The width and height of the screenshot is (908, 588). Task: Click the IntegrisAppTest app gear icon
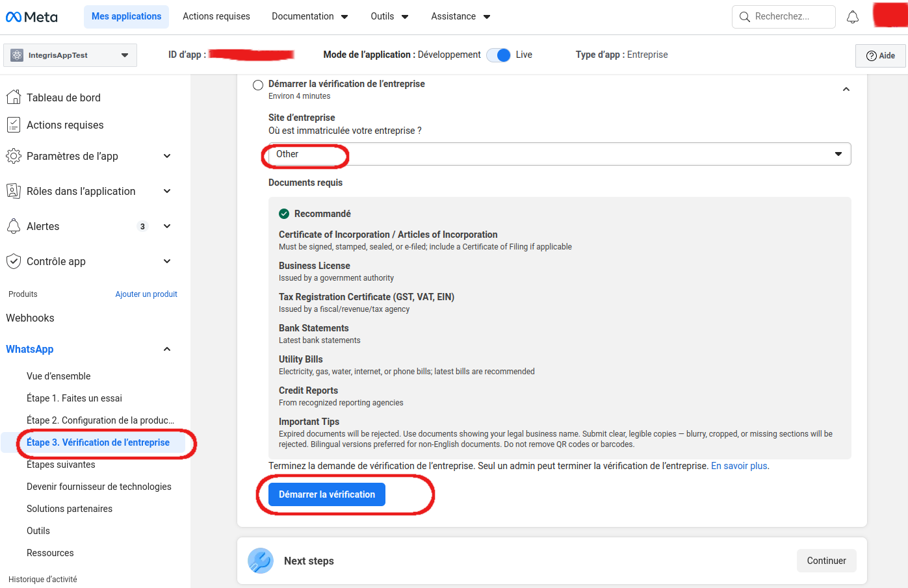[x=17, y=55]
